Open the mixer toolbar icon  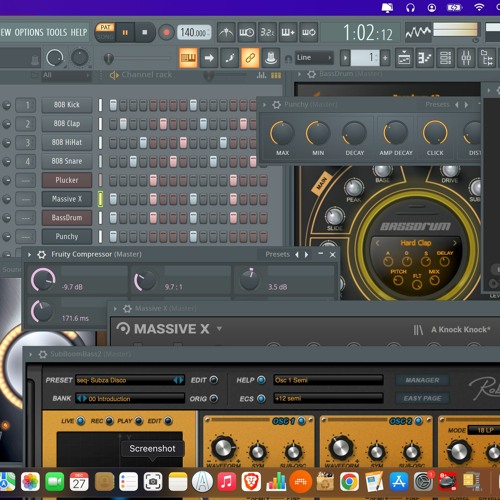click(x=466, y=58)
